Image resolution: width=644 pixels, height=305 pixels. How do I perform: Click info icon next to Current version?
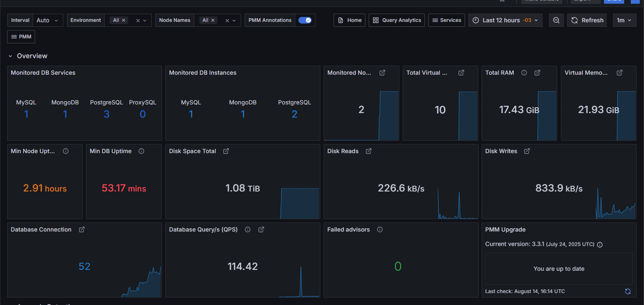click(600, 244)
